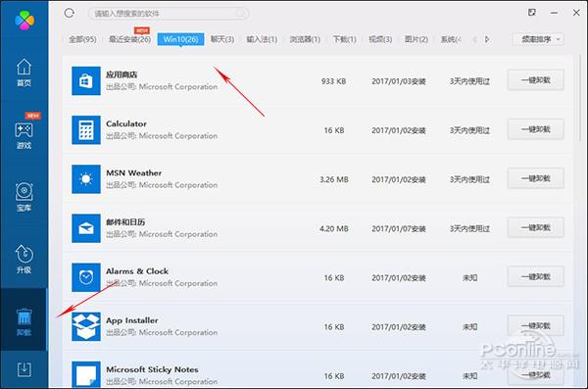Viewport: 588px width, 389px height.
Task: Open the 首页 home icon in sidebar
Action: point(24,73)
